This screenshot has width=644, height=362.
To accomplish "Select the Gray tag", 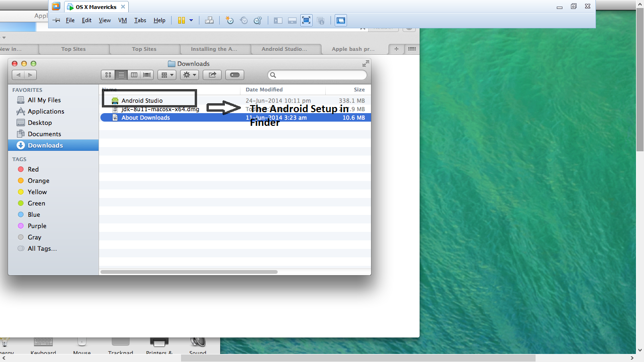I will tap(34, 237).
